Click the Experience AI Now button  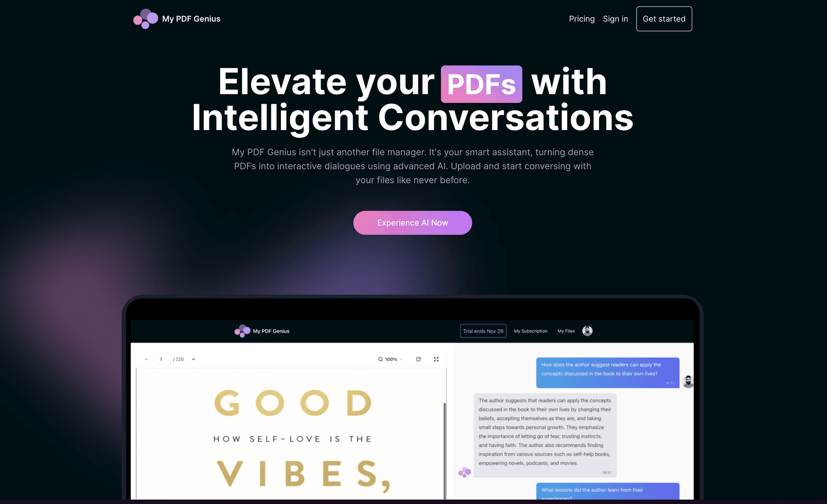coord(412,223)
